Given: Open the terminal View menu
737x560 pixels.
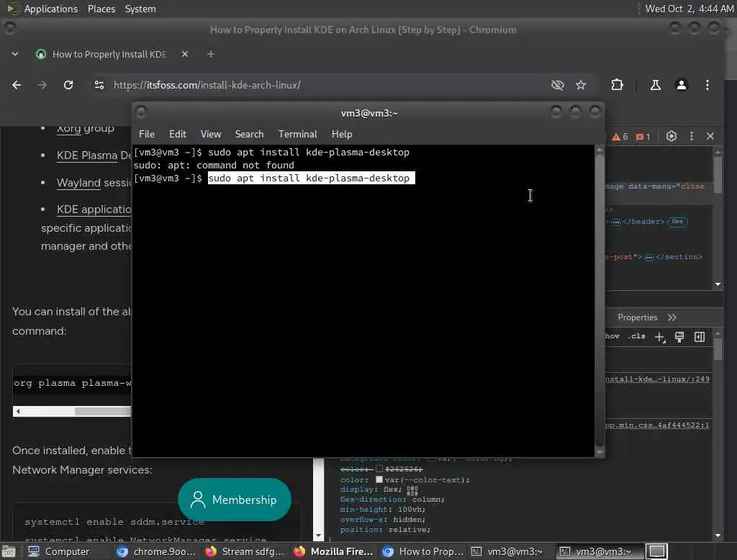Looking at the screenshot, I should [x=211, y=134].
